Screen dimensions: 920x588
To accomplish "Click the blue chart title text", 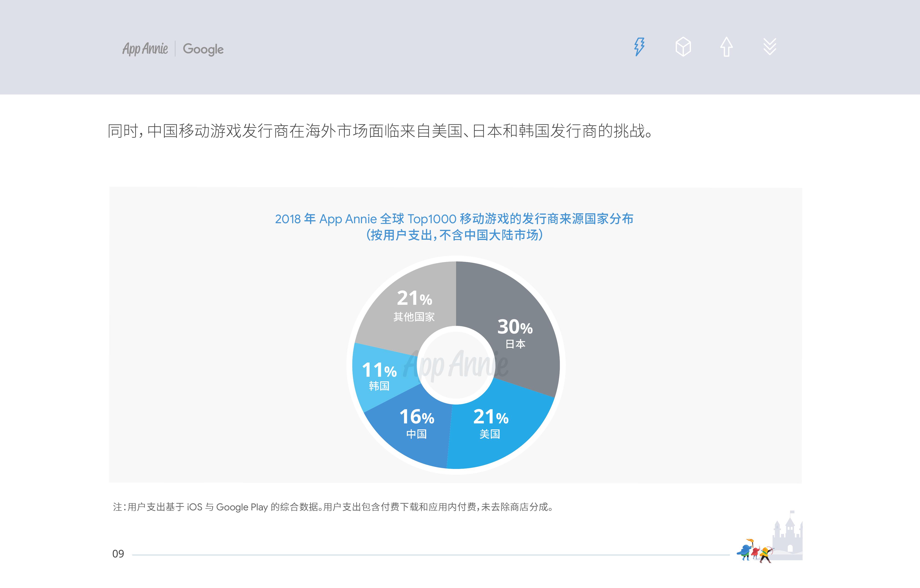I will tap(454, 219).
